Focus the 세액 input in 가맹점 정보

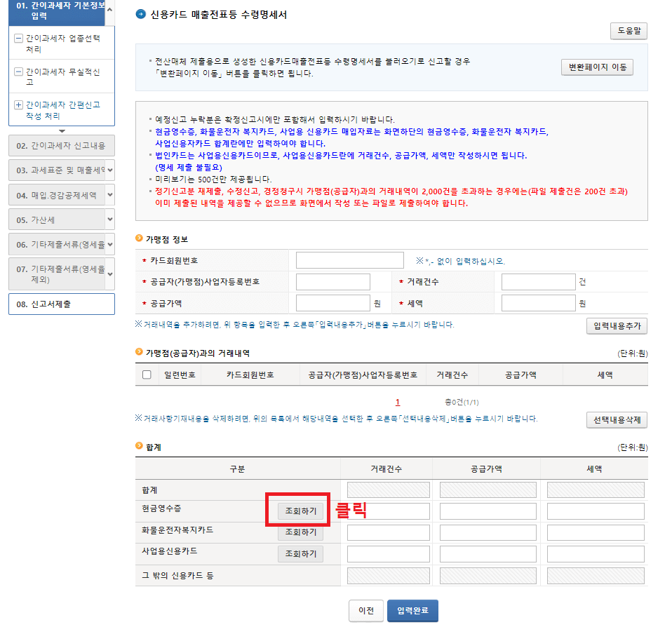pos(538,303)
